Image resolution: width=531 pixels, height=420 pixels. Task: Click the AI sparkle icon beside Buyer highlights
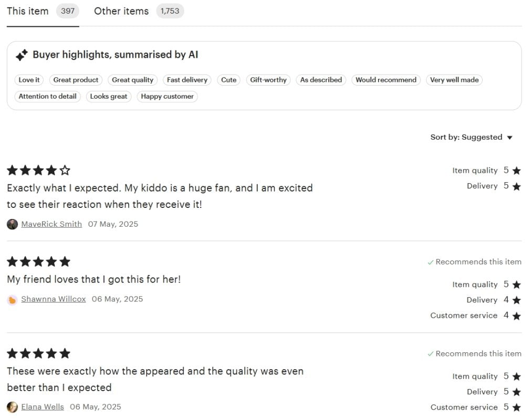pyautogui.click(x=22, y=55)
